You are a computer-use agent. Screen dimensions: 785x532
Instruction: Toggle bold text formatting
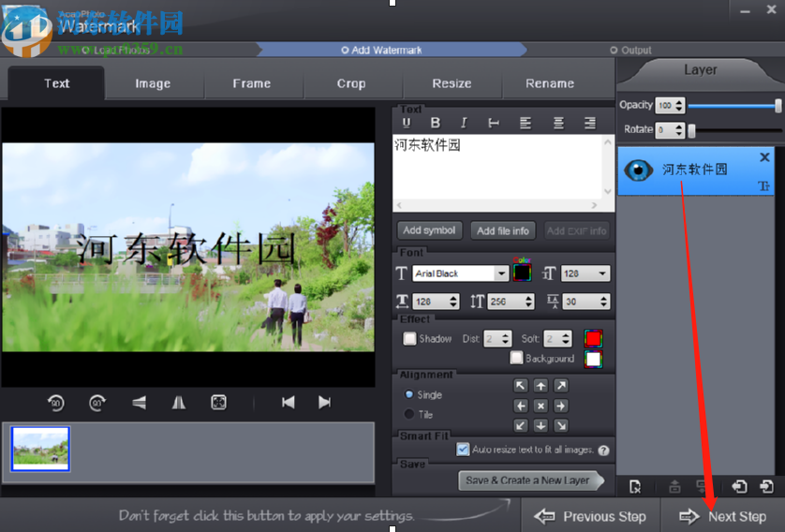click(x=435, y=123)
